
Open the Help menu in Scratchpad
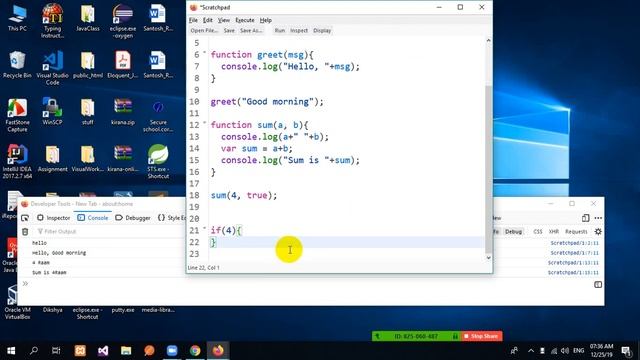265,20
